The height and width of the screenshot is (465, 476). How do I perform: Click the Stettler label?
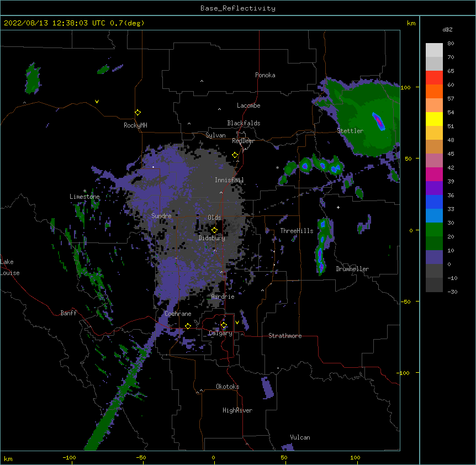[x=350, y=131]
